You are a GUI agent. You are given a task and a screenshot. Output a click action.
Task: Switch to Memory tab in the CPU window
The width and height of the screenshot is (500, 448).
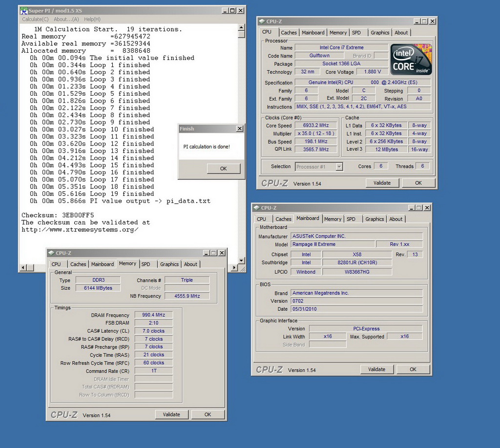338,33
